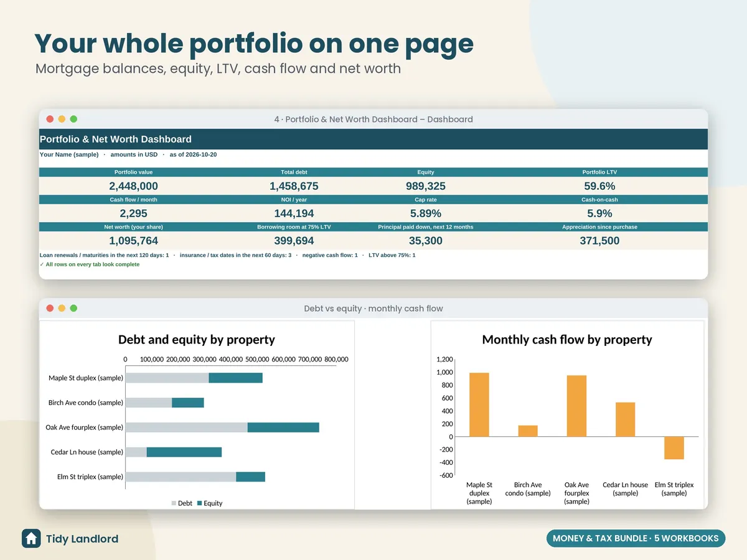Click Birch Ave condo equity bar segment
This screenshot has width=747, height=560.
point(188,403)
